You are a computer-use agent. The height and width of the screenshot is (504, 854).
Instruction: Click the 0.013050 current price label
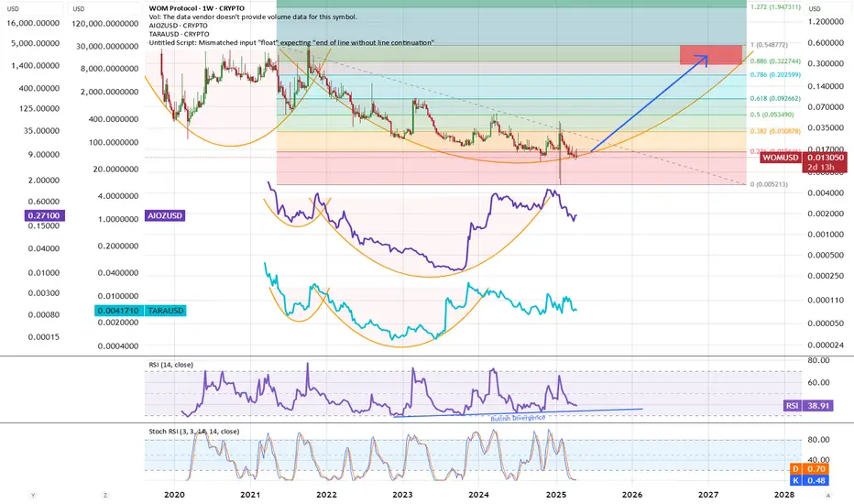pos(826,158)
